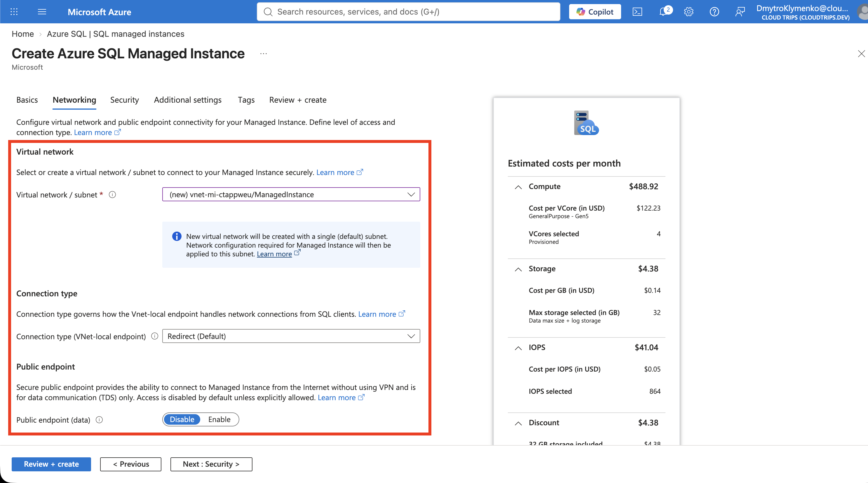
Task: Click external-link icon after top Learn more
Action: pyautogui.click(x=118, y=132)
